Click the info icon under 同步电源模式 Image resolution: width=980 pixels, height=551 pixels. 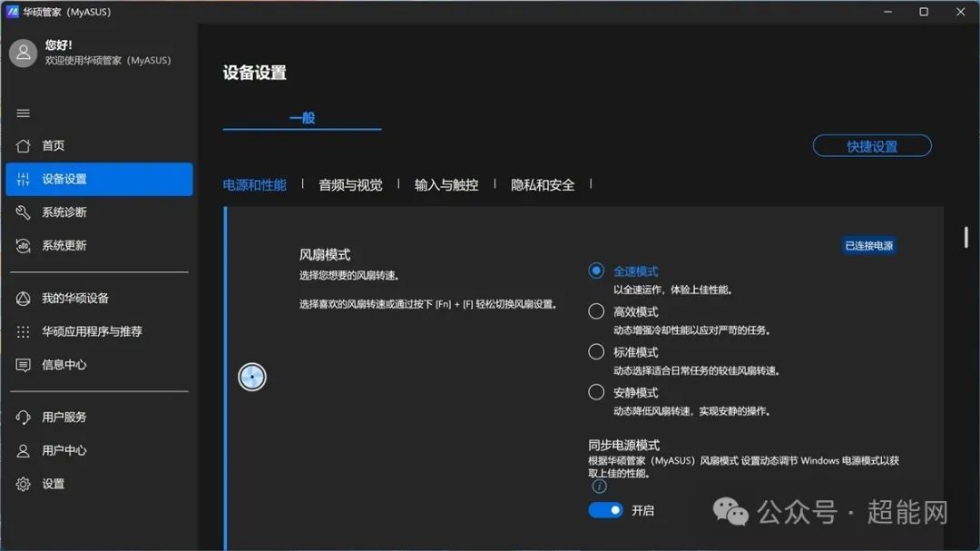click(599, 486)
